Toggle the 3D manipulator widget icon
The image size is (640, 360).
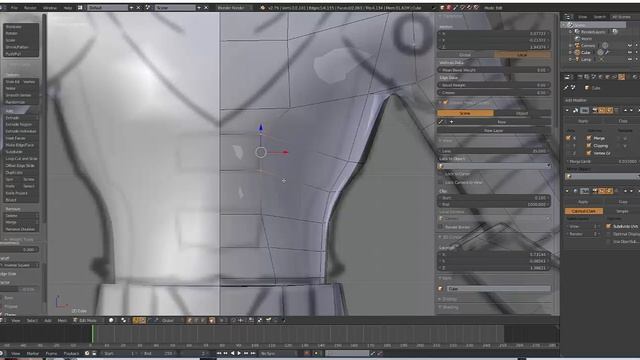click(136, 320)
